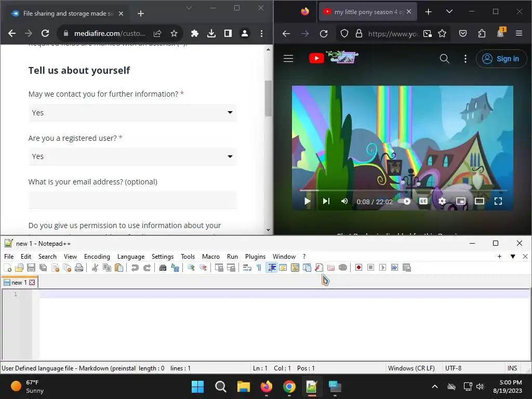Viewport: 532px width, 399px height.
Task: Play the YouTube video
Action: click(x=308, y=201)
